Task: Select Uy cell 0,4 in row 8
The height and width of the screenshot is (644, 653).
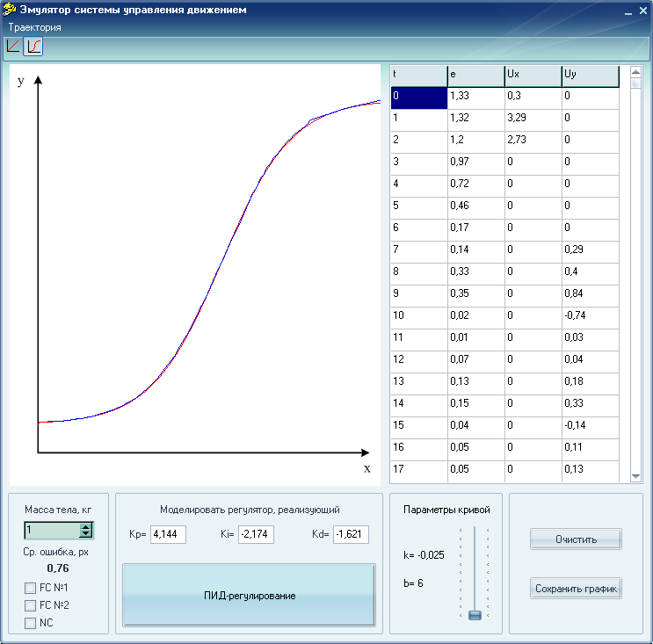Action: point(591,274)
